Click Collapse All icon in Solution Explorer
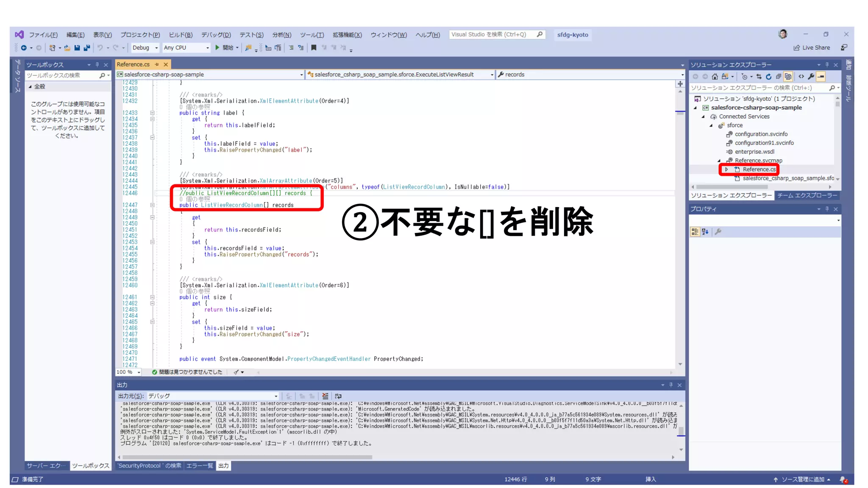 [778, 77]
